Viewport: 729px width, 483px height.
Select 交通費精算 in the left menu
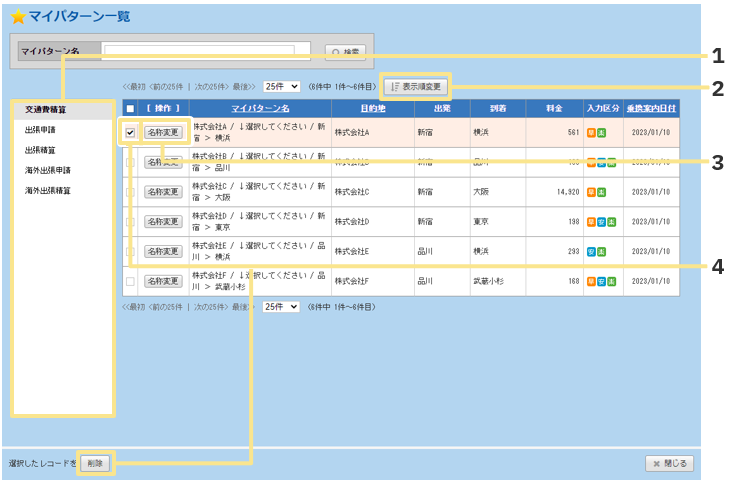point(45,110)
